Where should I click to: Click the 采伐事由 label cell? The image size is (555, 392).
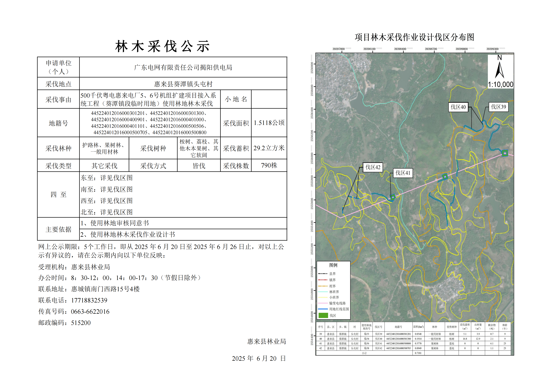(x=59, y=99)
